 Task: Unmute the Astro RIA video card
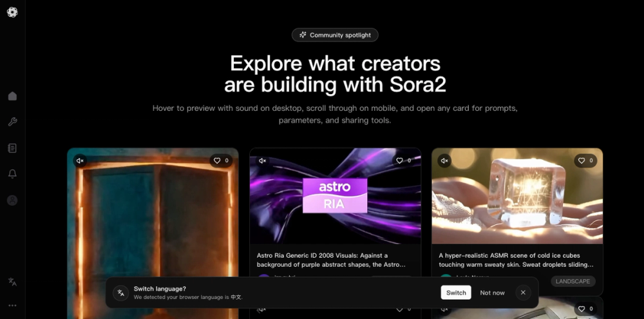263,160
